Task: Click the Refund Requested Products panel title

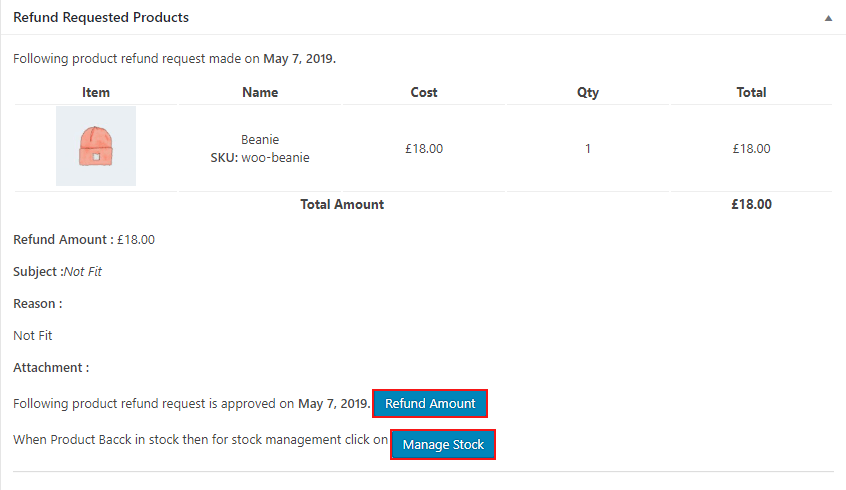Action: pyautogui.click(x=101, y=18)
